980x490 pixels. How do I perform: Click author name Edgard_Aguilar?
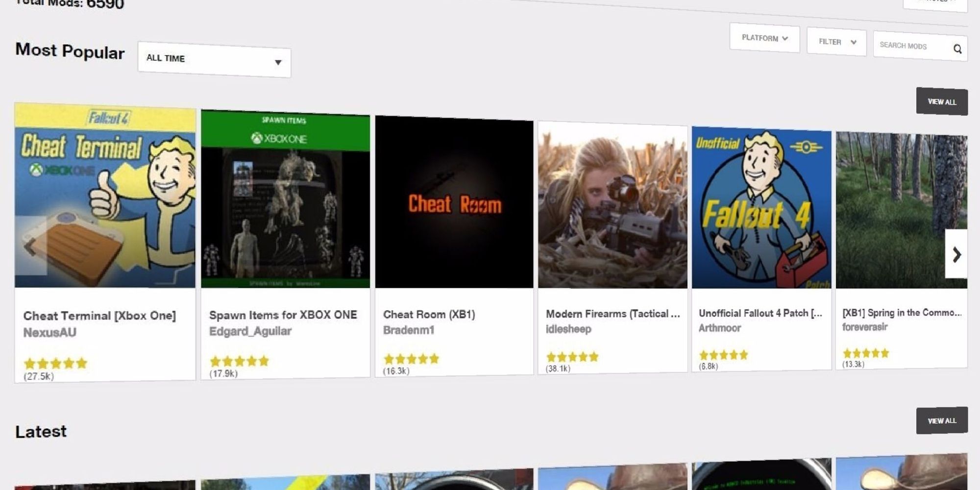point(250,332)
